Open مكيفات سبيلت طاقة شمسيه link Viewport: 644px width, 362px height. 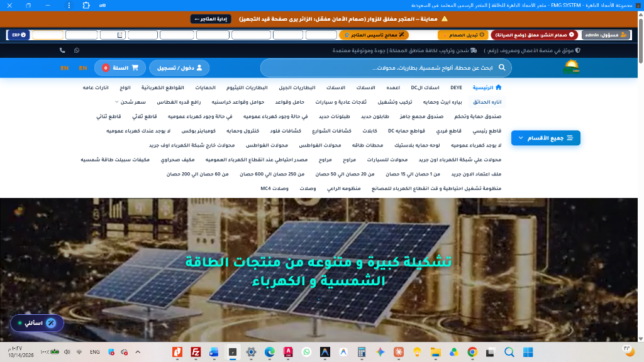tap(115, 159)
